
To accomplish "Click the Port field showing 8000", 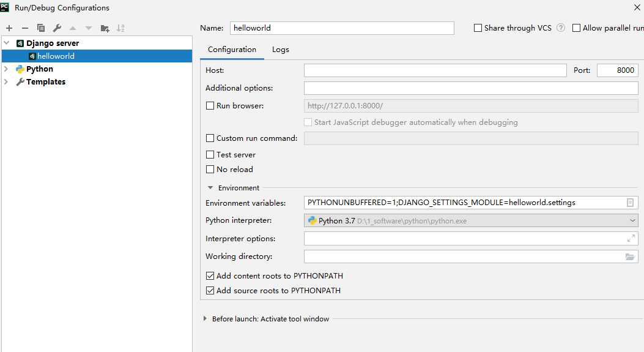I will (618, 70).
